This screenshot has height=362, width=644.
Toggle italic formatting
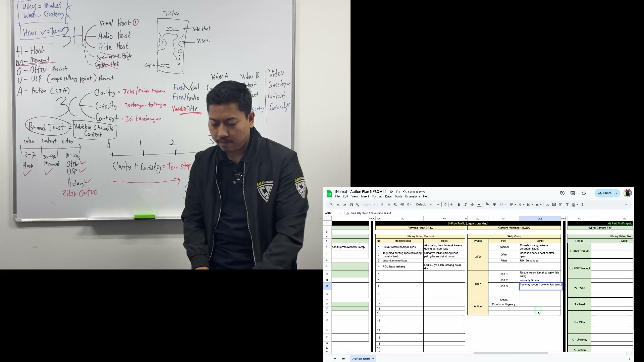click(x=466, y=205)
